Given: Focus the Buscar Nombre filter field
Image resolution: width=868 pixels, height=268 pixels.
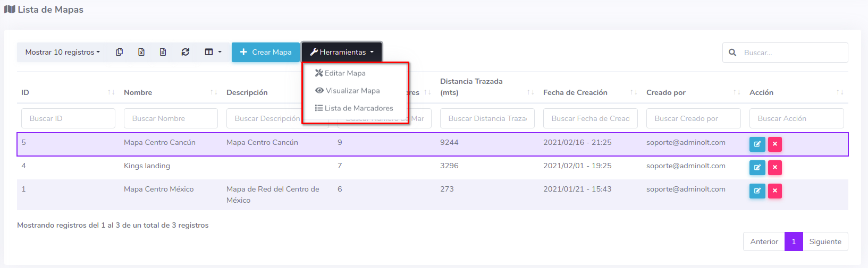Looking at the screenshot, I should pyautogui.click(x=171, y=118).
